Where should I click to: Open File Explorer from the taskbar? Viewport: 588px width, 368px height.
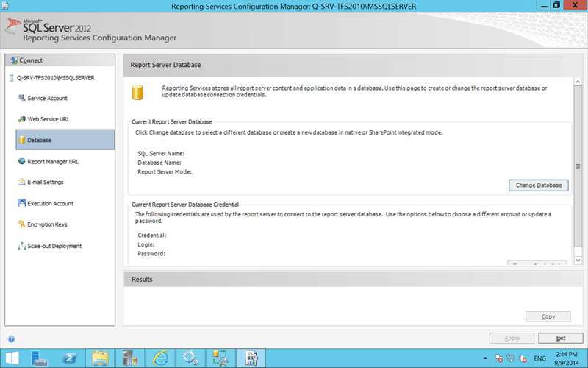coord(100,358)
